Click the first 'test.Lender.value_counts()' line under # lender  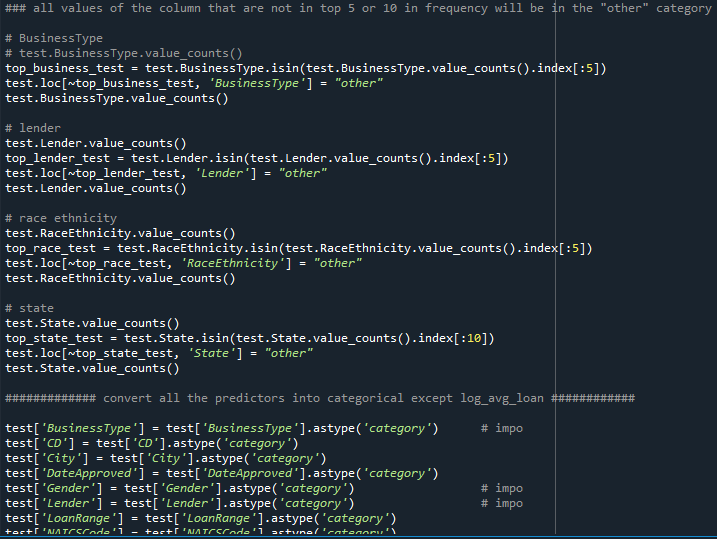pos(96,144)
